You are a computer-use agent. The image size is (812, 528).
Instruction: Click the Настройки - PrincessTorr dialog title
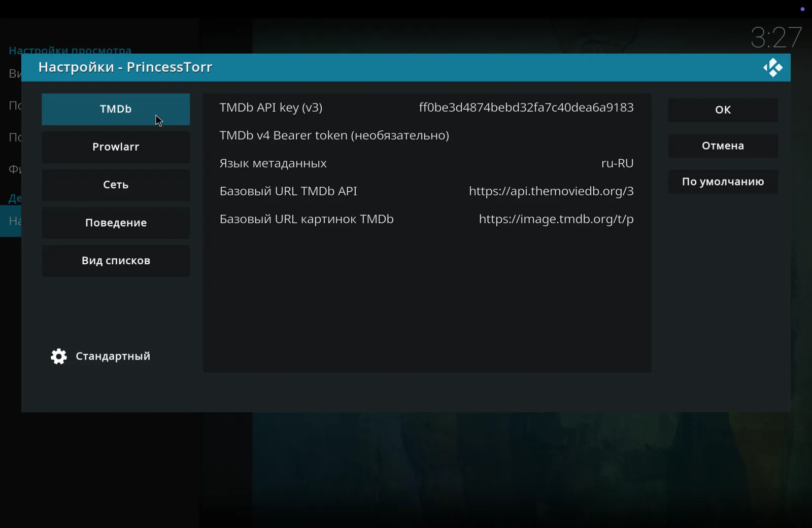[x=125, y=67]
